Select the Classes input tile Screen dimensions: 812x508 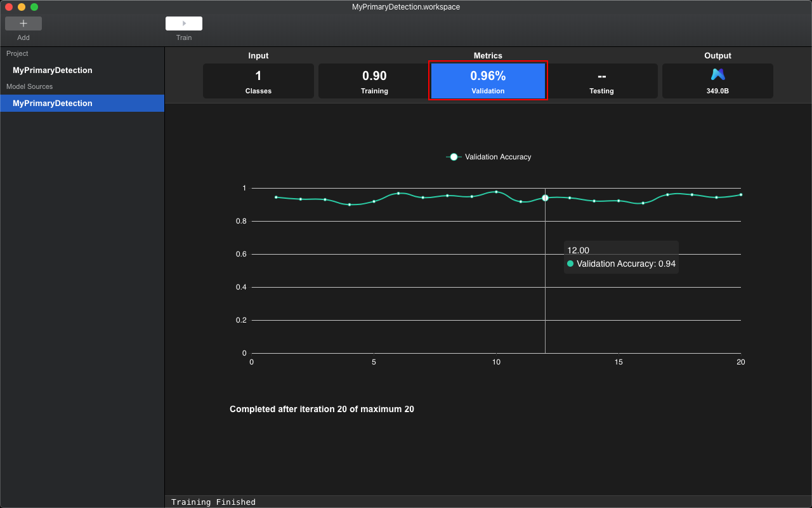[x=258, y=81]
